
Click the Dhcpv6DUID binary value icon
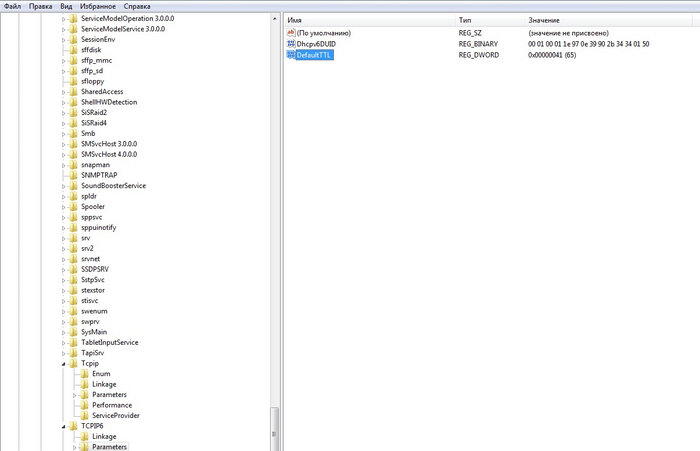coord(291,44)
